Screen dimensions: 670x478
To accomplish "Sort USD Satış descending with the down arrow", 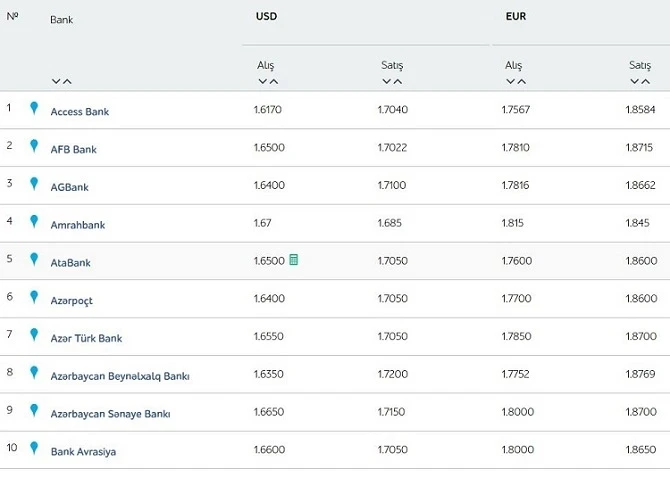I will coord(387,81).
